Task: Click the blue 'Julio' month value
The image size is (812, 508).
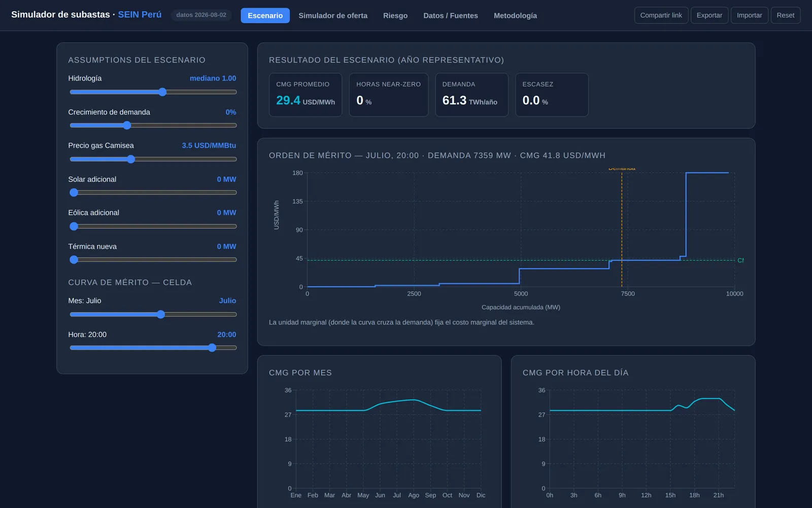Action: [x=227, y=301]
